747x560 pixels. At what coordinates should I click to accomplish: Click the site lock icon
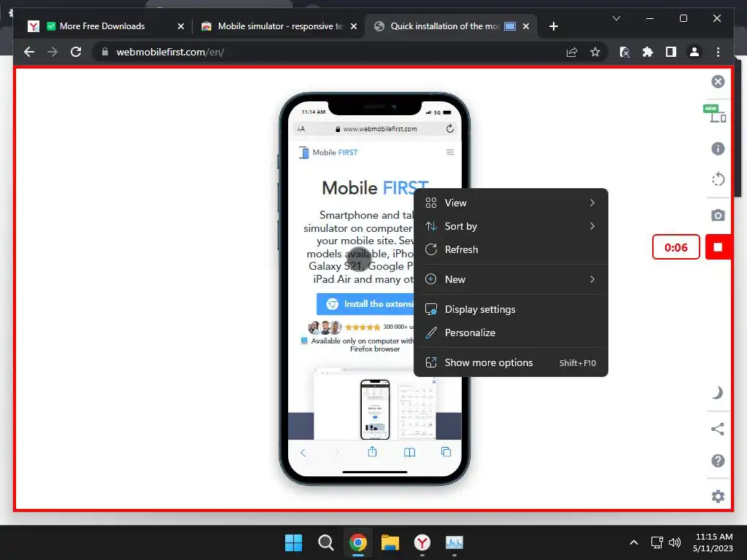[105, 52]
